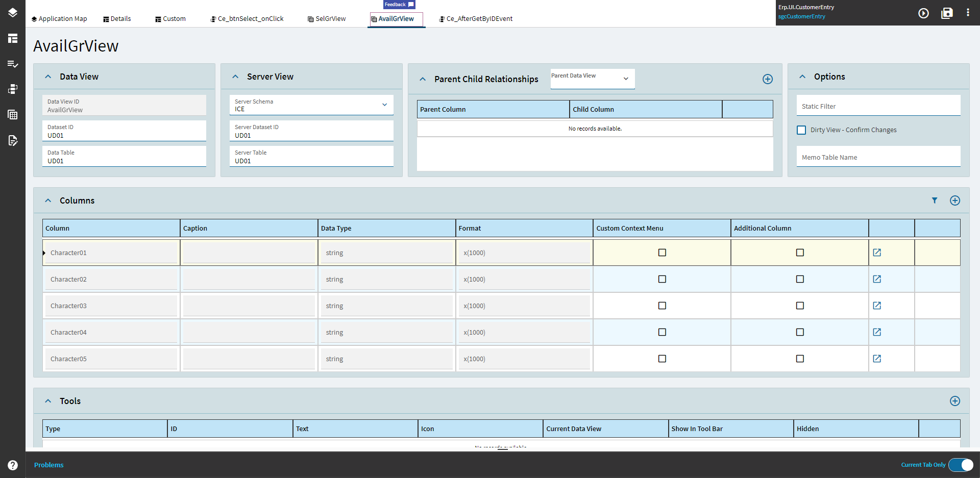This screenshot has height=478, width=980.
Task: Open details link icon for Character03 row
Action: pyautogui.click(x=877, y=306)
